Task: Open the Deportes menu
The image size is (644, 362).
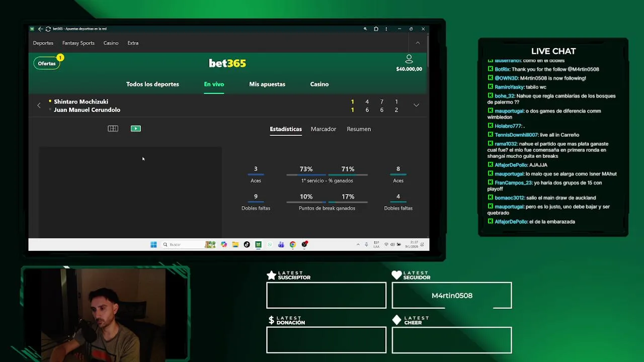Action: [43, 43]
